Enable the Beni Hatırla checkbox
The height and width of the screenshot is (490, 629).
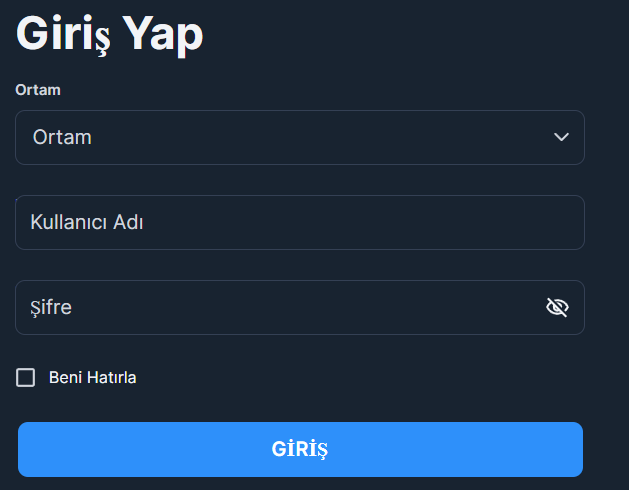click(25, 378)
